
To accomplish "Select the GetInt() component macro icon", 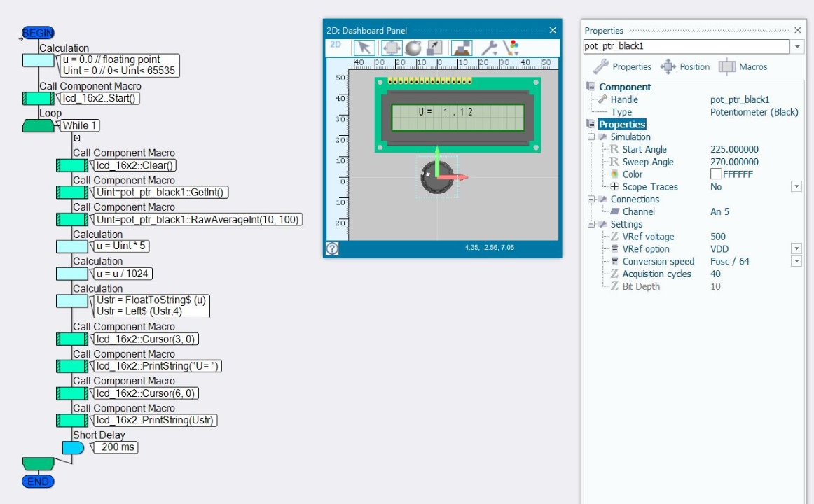I will point(71,192).
